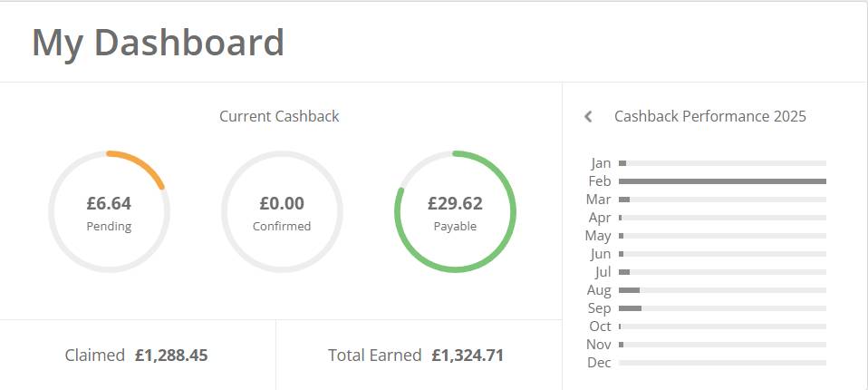Screen dimensions: 868x390
Task: Click the Mar month label
Action: (598, 200)
